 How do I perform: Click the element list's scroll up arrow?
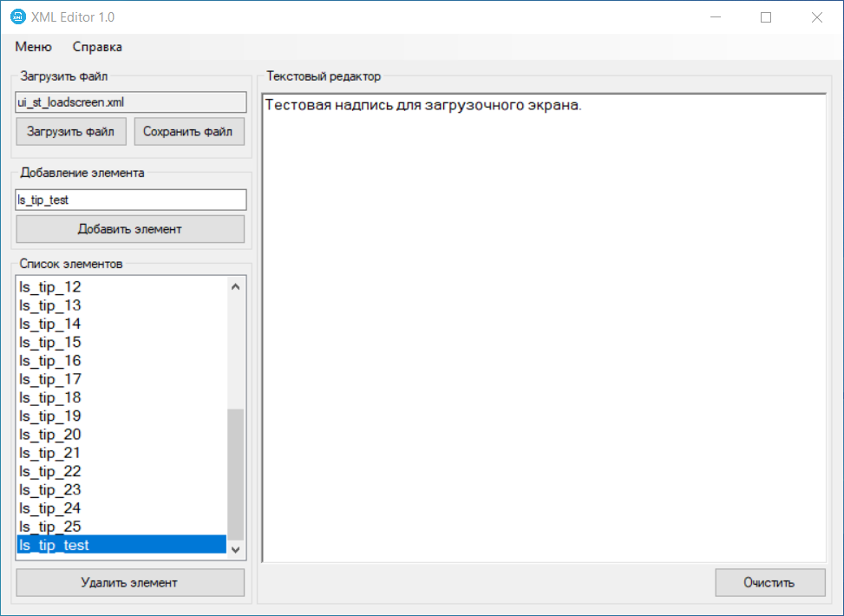[x=235, y=286]
